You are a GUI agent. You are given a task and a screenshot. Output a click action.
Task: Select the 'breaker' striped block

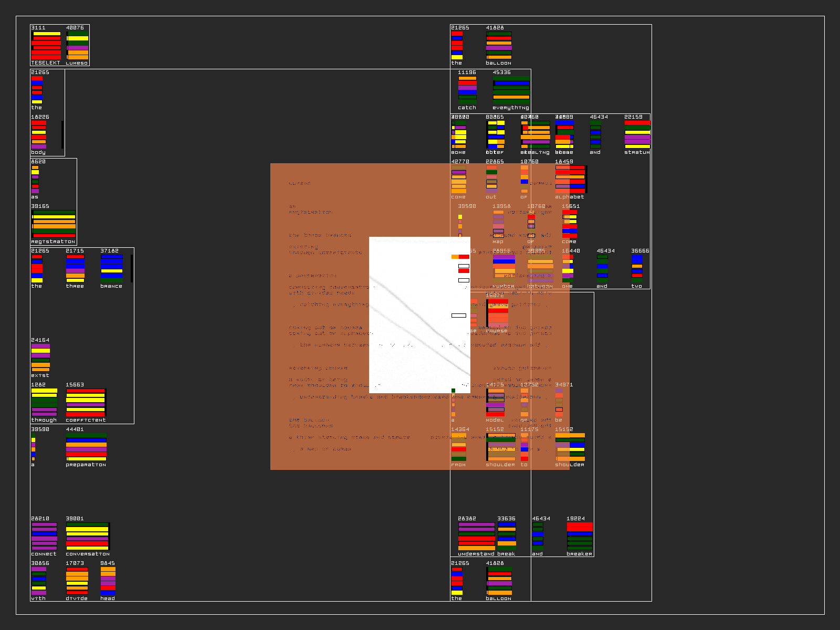580,537
